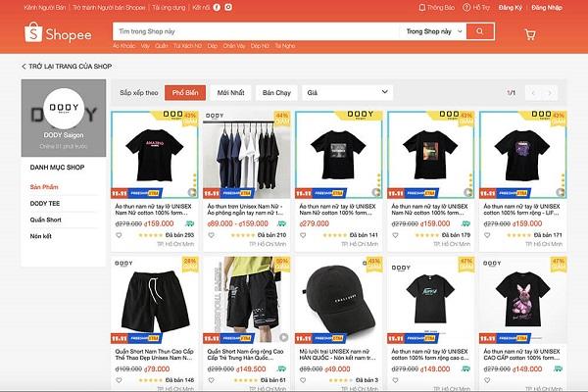The image size is (588, 392).
Task: Open the Trong Shop này search scope dropdown
Action: point(434,31)
